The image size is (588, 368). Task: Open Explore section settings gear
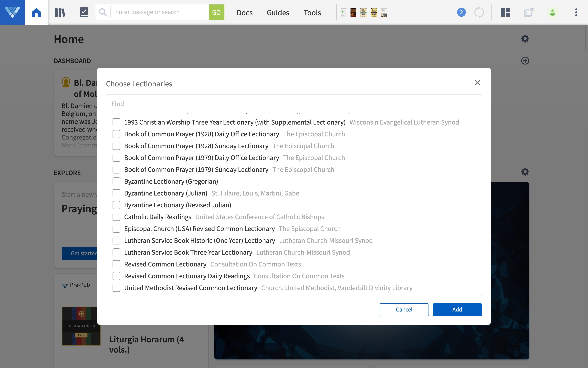525,172
